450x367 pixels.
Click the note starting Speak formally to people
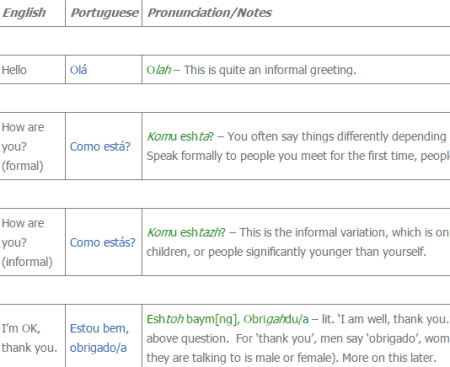click(x=298, y=156)
